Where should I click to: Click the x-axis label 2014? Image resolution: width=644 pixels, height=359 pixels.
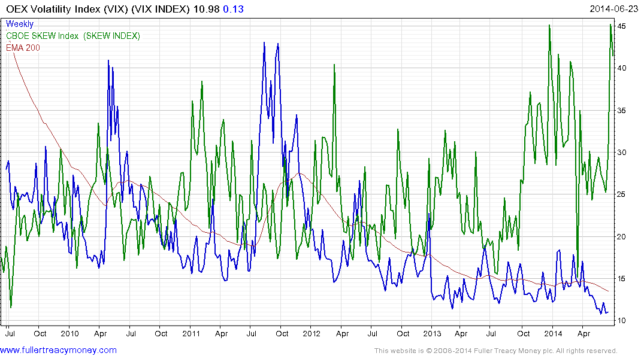(553, 333)
